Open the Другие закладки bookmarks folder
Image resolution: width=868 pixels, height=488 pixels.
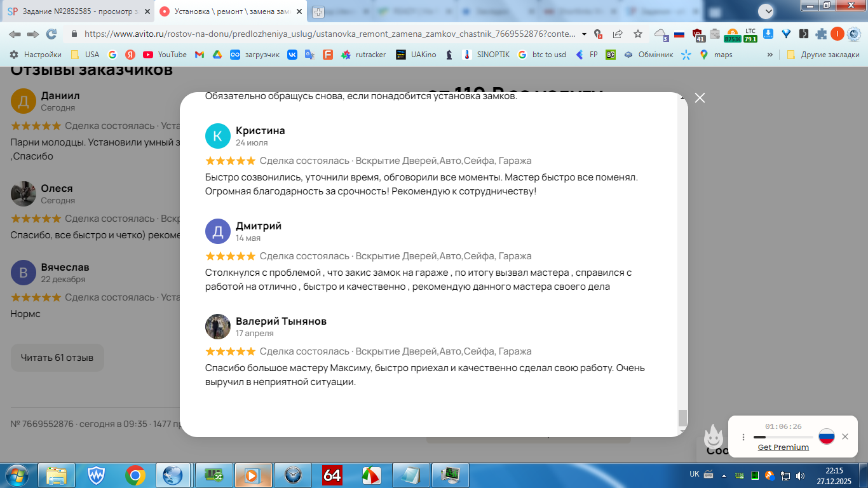point(823,55)
